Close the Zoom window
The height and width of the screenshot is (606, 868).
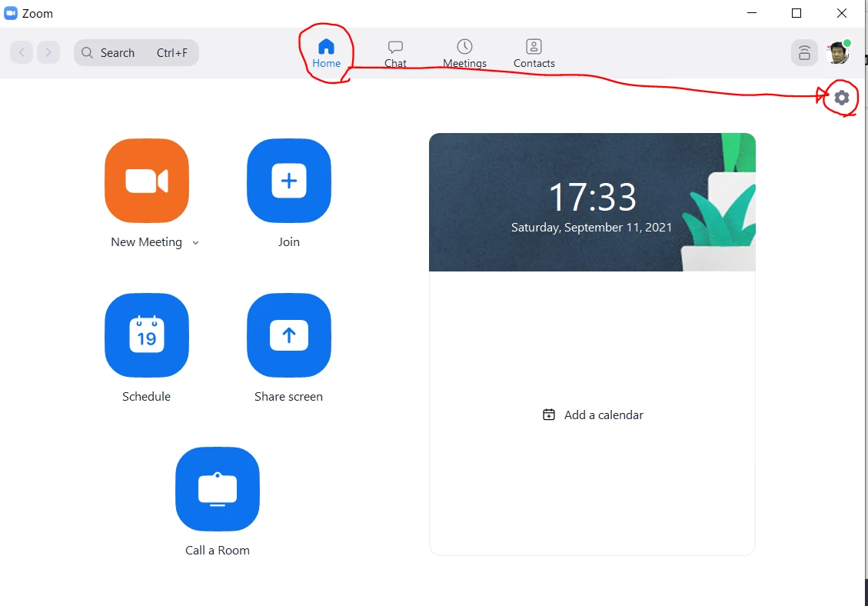[x=841, y=13]
